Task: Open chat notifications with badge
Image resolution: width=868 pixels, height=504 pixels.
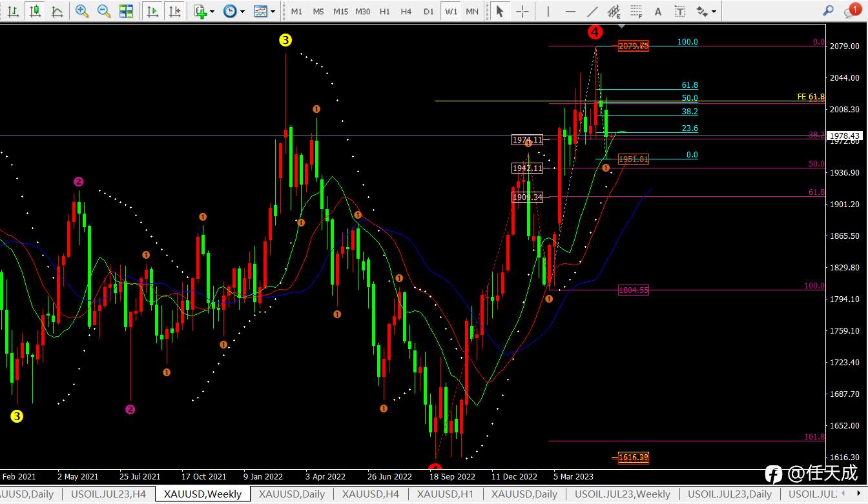Action: [x=852, y=10]
